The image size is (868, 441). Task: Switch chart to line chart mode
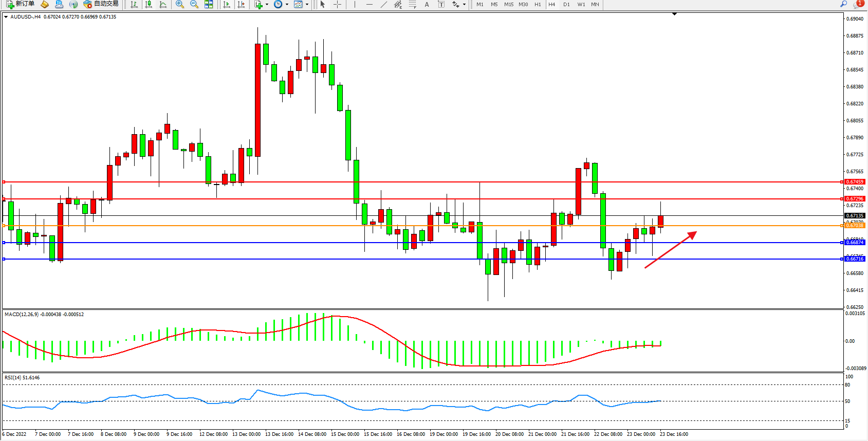[x=163, y=5]
